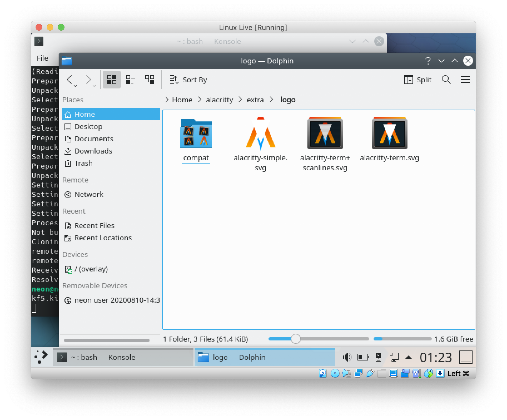Screen dimensions: 507x420
Task: Enable the tree view mode
Action: (149, 80)
